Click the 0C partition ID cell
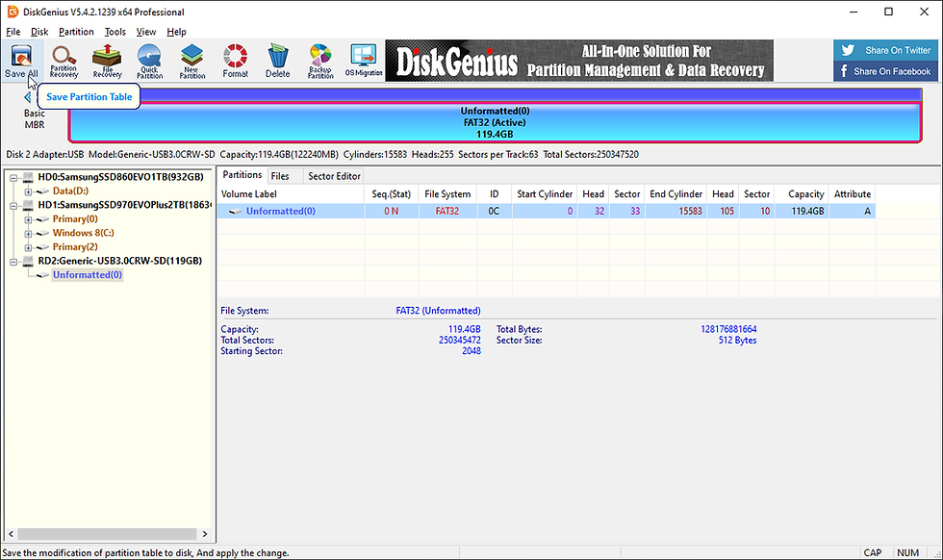This screenshot has width=943, height=560. [x=494, y=211]
